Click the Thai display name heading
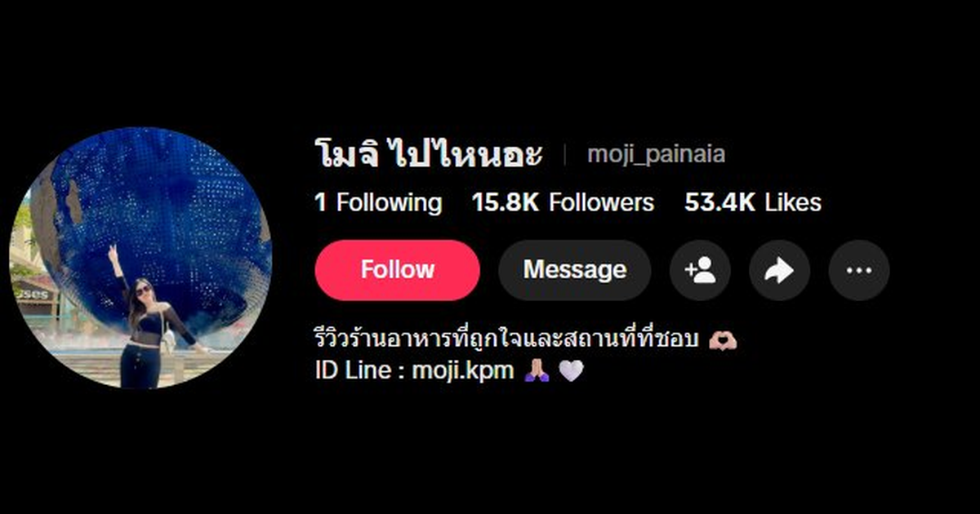 [x=429, y=154]
